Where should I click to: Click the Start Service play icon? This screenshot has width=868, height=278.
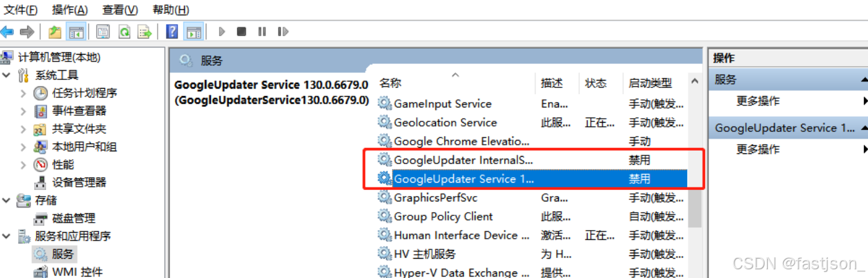click(x=222, y=31)
